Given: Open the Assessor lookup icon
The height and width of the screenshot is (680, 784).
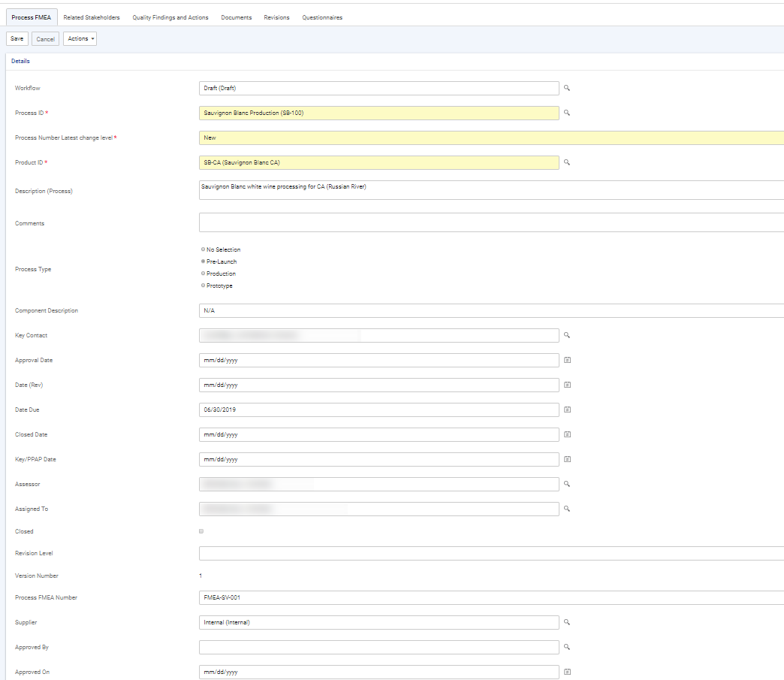Looking at the screenshot, I should click(x=567, y=484).
